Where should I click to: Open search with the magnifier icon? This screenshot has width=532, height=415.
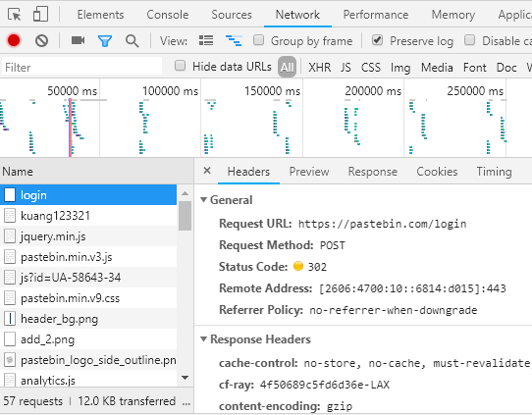[132, 41]
